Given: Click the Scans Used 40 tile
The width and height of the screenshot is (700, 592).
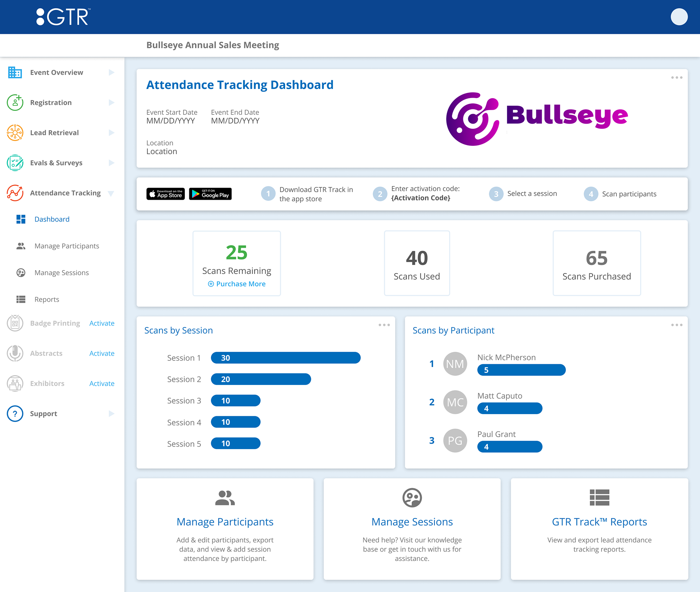Looking at the screenshot, I should [x=417, y=263].
